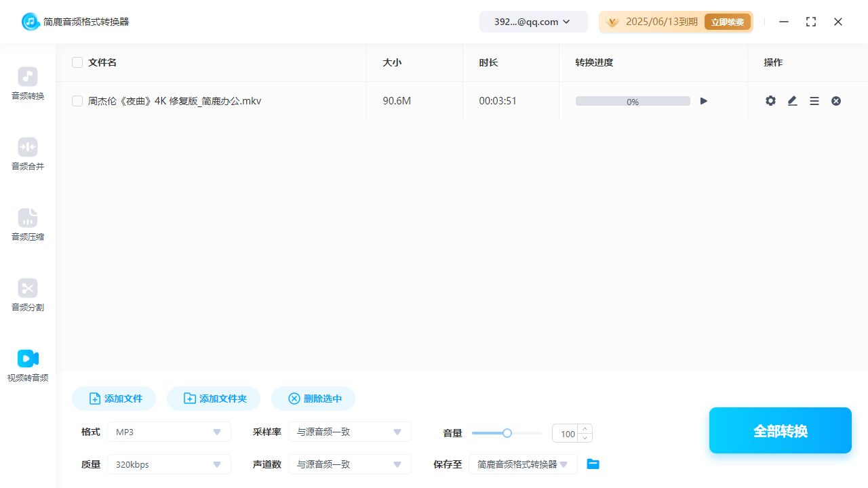The height and width of the screenshot is (488, 868).
Task: Open the 质量 320kbps dropdown
Action: (169, 464)
